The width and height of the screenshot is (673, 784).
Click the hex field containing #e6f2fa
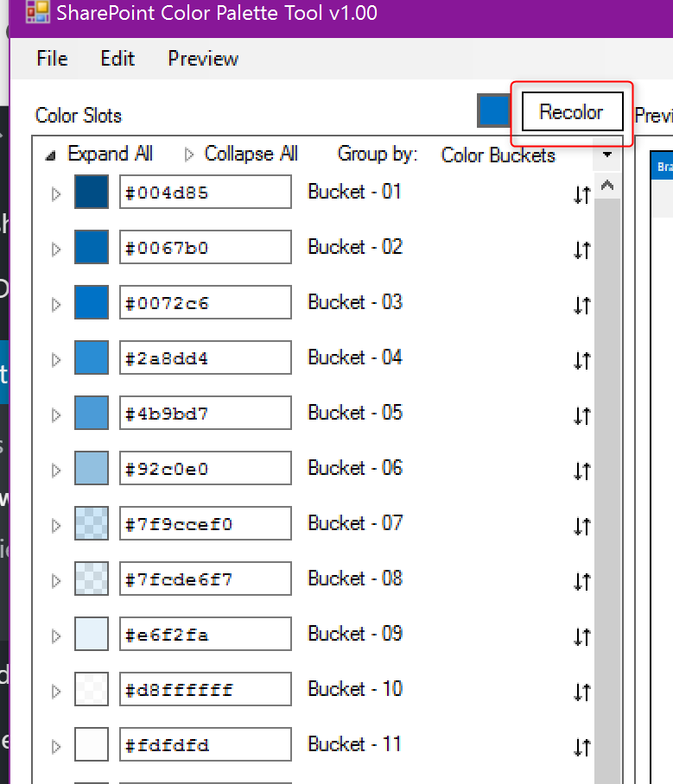(x=205, y=634)
